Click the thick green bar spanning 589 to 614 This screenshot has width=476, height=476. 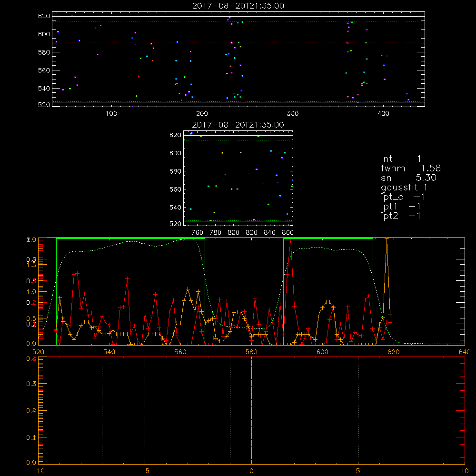[x=328, y=238]
